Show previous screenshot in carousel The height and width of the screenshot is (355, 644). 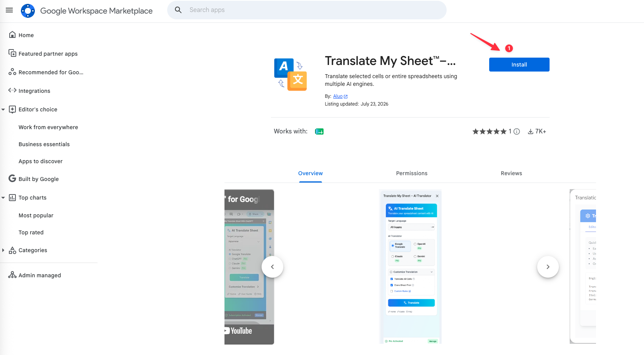(272, 267)
